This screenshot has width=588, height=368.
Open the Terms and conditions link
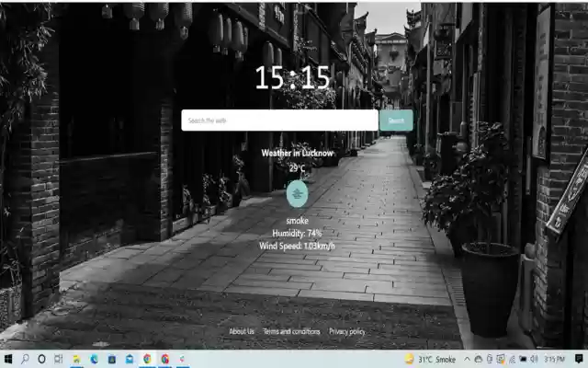(x=291, y=331)
